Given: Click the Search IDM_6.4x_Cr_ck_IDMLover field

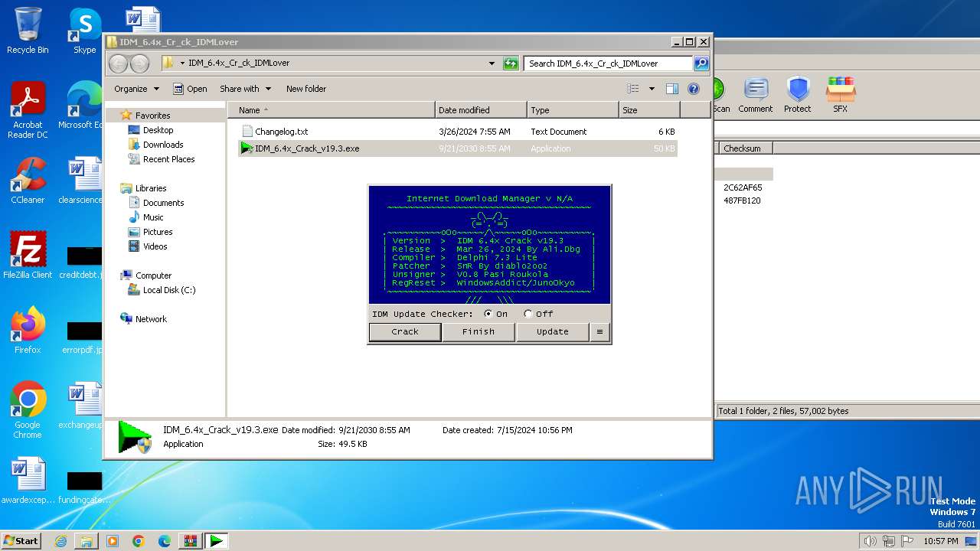Looking at the screenshot, I should coord(609,64).
